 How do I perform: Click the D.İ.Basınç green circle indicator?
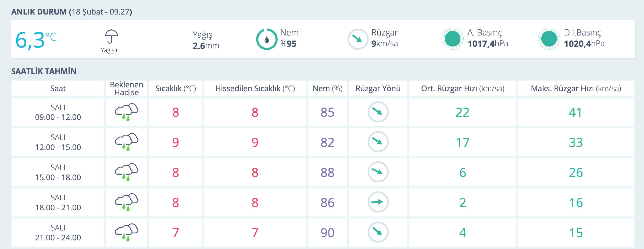549,39
